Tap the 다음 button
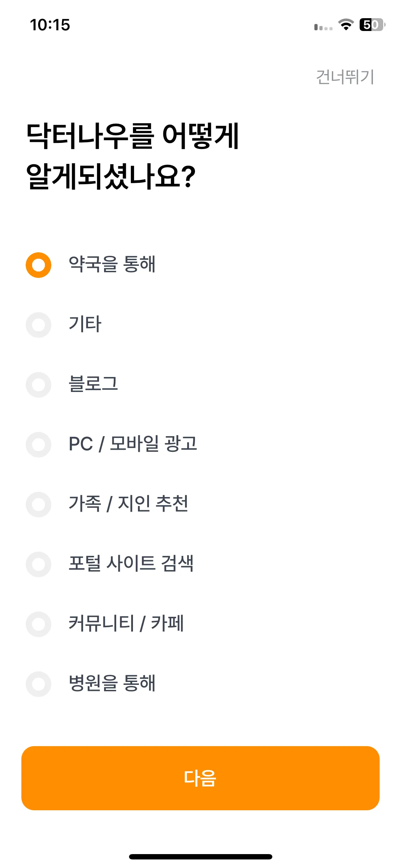The image size is (401, 868). (200, 778)
